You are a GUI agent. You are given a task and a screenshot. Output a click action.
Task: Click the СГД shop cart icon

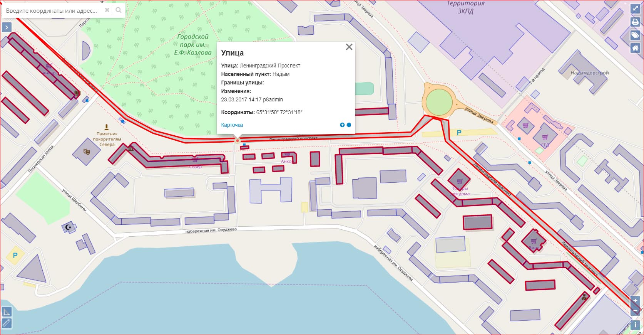(x=545, y=137)
